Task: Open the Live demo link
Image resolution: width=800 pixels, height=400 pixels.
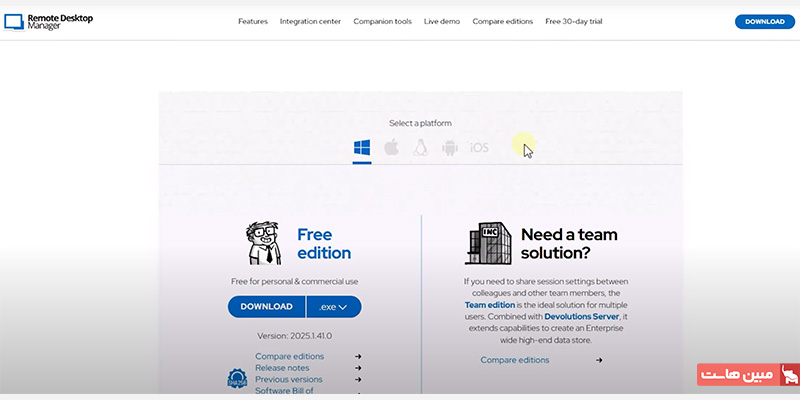Action: click(442, 21)
